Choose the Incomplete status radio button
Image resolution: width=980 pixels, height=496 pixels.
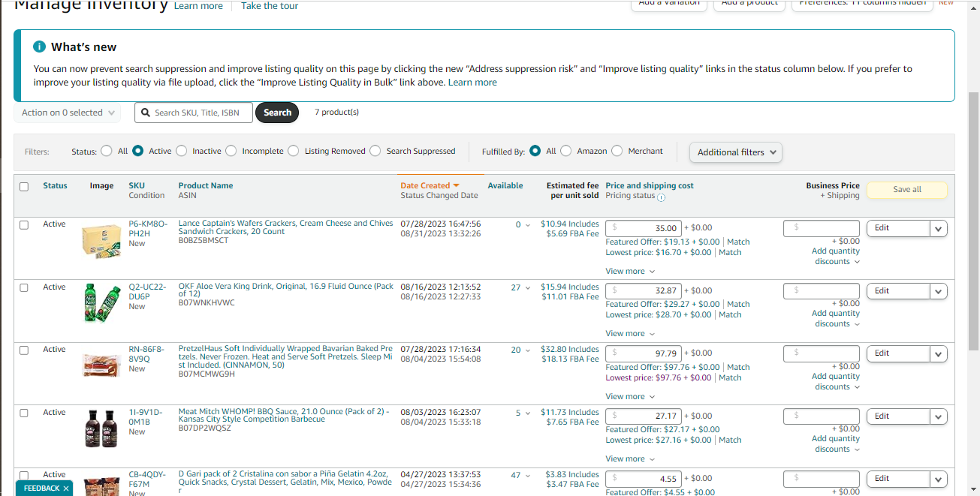(x=231, y=151)
